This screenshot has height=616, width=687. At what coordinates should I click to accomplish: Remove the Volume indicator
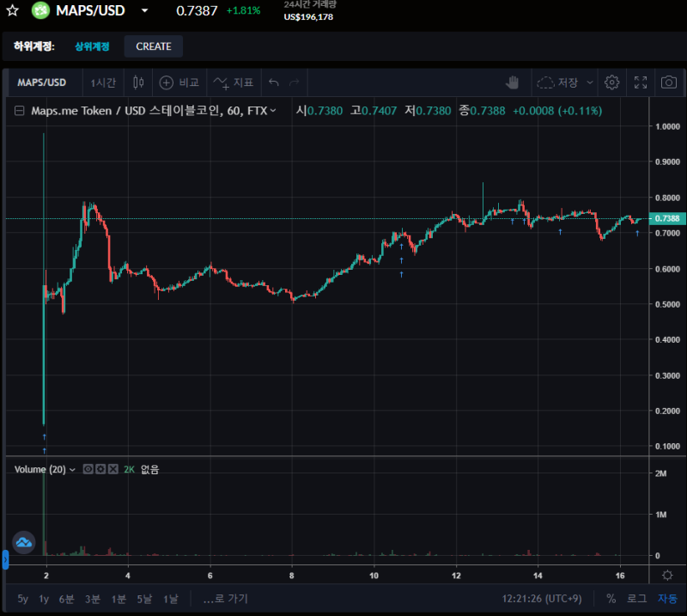tap(113, 470)
